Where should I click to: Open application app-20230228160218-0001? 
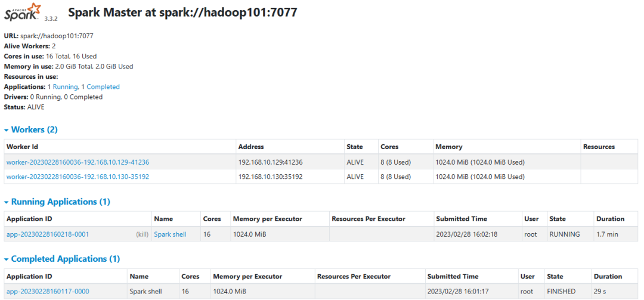coord(48,234)
